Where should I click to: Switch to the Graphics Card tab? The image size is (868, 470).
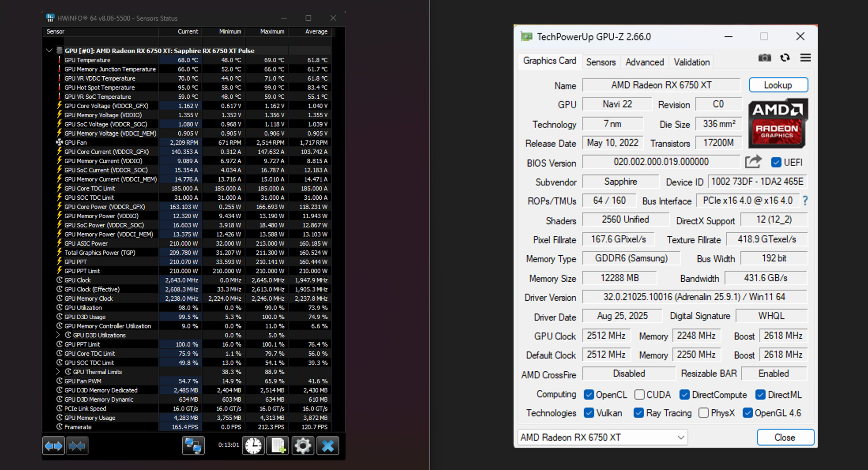(549, 61)
